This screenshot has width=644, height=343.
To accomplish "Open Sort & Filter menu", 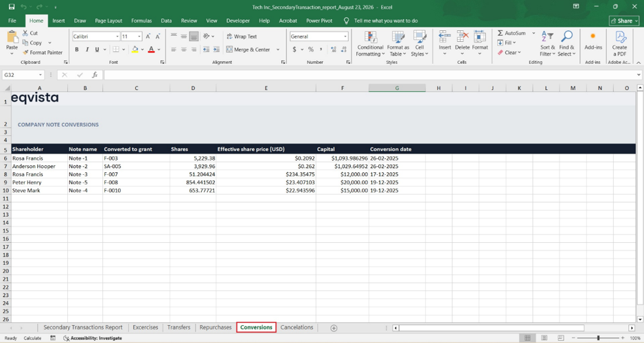I will click(547, 43).
